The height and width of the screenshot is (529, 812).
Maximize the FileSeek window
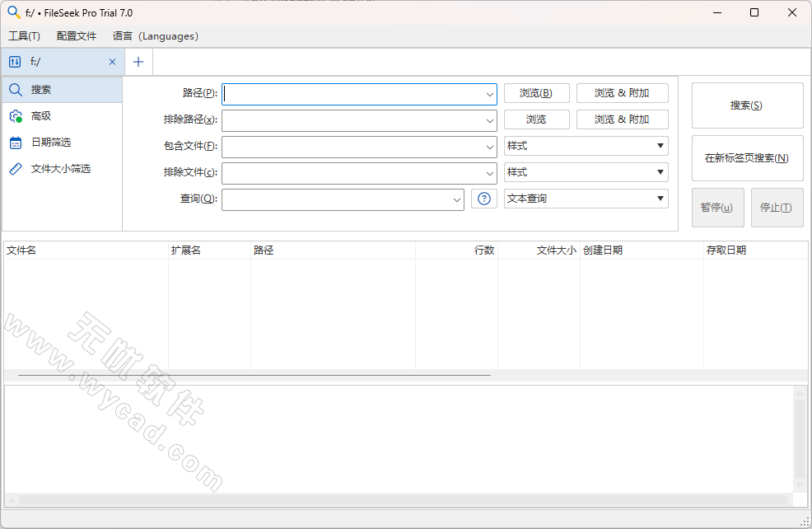click(754, 12)
